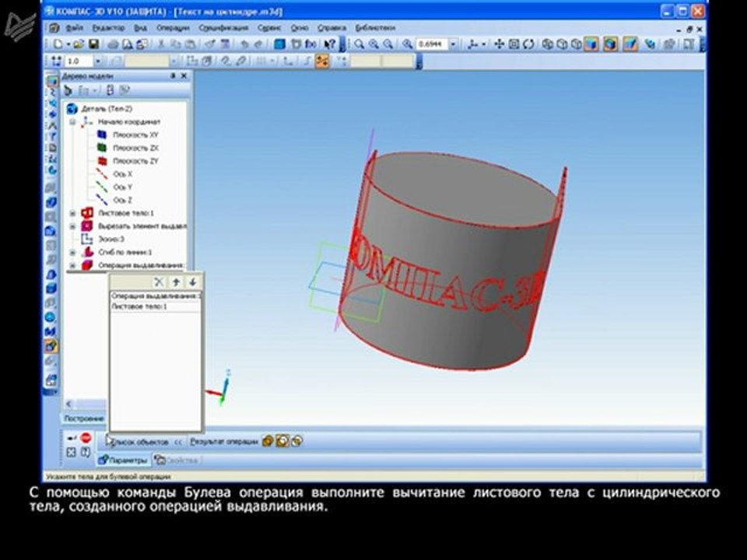Click the Построение tab below model tree
The height and width of the screenshot is (560, 747).
click(84, 418)
